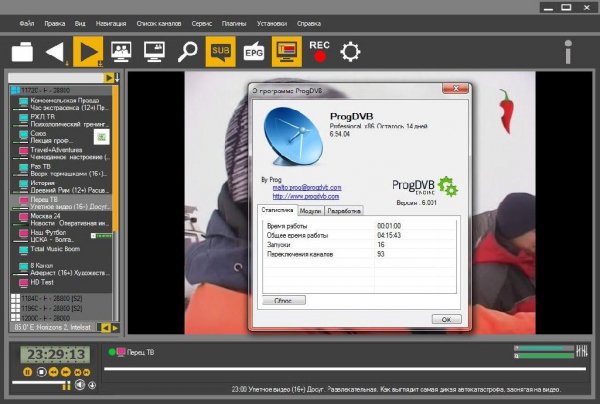Switch to the previous satellite with the left arrow

coord(105,327)
